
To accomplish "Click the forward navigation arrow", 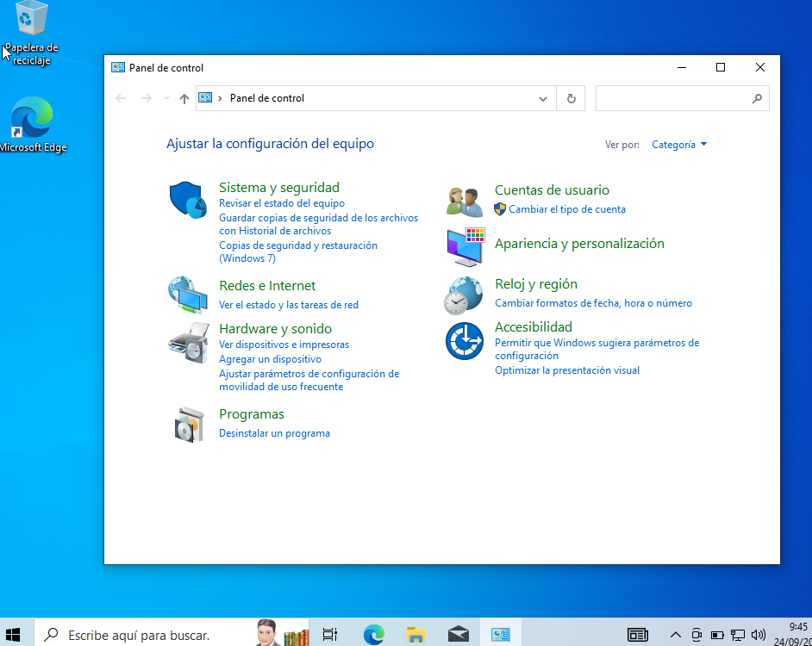I will (x=146, y=98).
